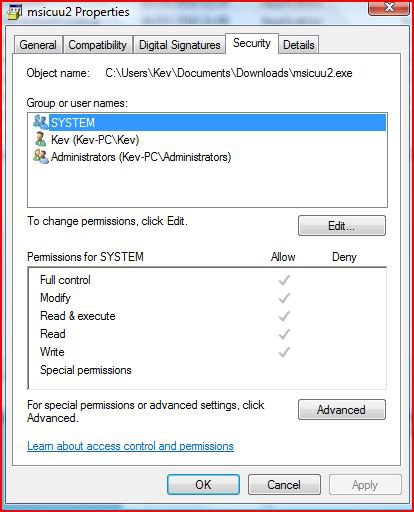
Task: Switch to the Details tab
Action: pos(299,45)
